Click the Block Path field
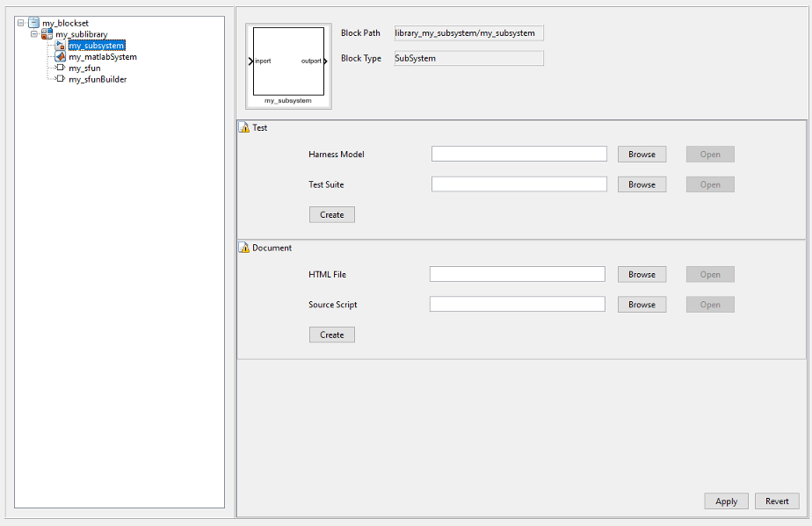 (468, 33)
